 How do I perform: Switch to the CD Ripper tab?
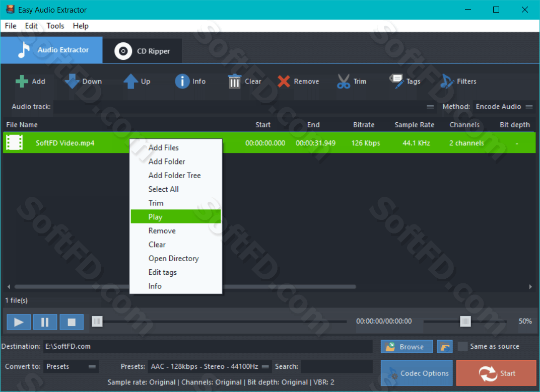click(142, 51)
